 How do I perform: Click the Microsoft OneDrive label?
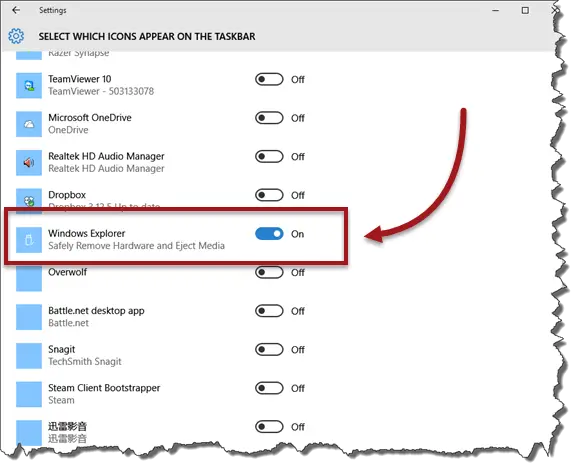(x=90, y=117)
